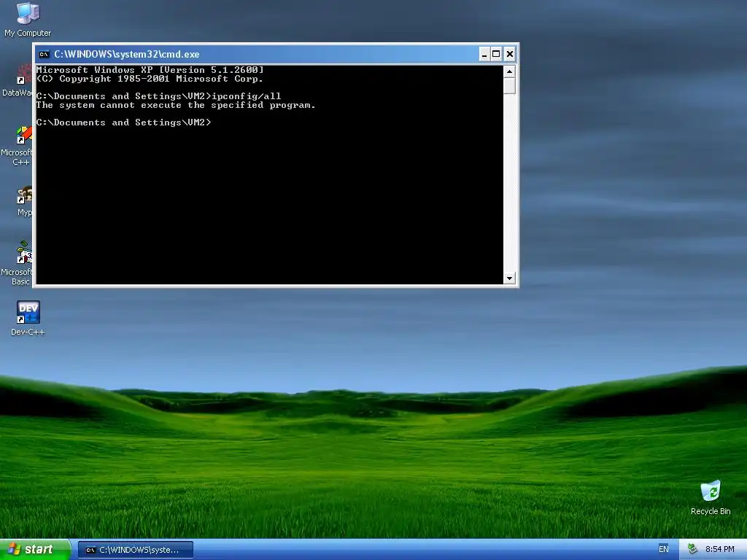Click the cmd scrollbar up arrow

[509, 71]
